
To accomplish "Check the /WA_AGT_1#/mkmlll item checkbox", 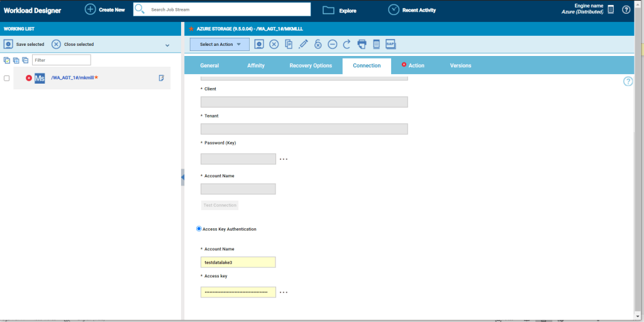I will [x=7, y=78].
